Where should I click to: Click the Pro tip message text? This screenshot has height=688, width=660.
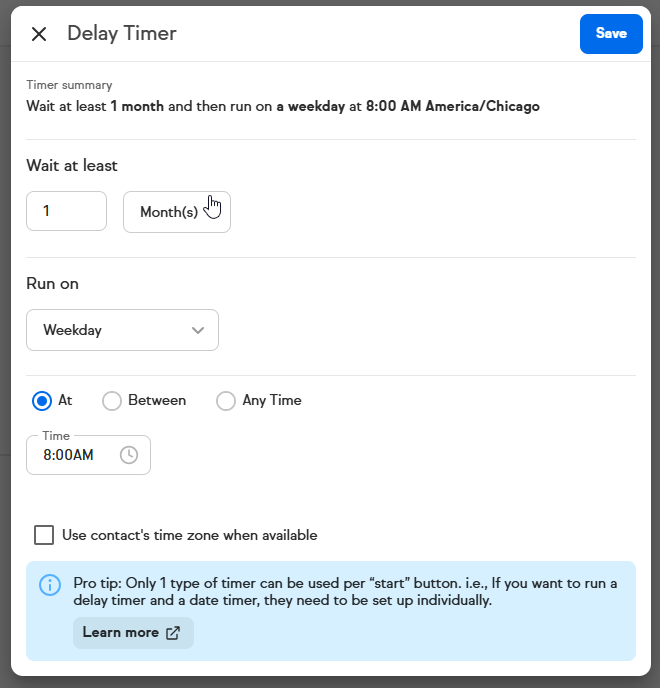345,592
